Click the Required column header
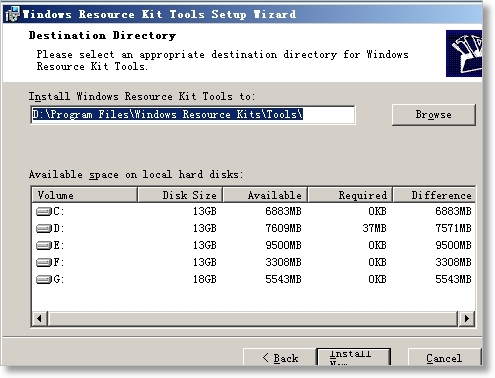Viewport: 495px width, 378px height. coord(350,195)
